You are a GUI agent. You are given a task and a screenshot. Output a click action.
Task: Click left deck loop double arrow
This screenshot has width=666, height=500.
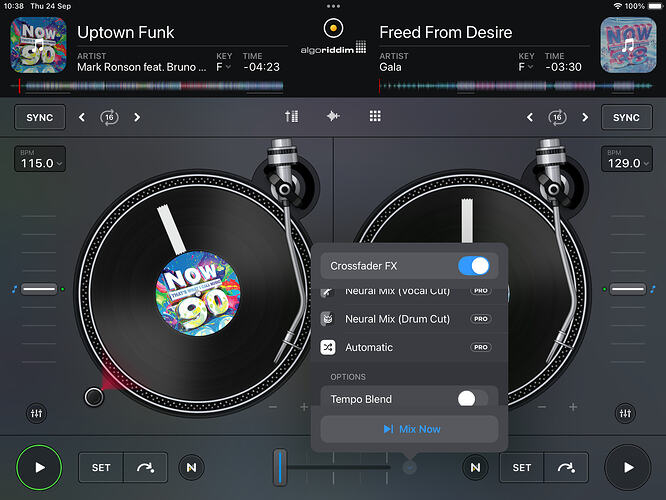coord(137,117)
